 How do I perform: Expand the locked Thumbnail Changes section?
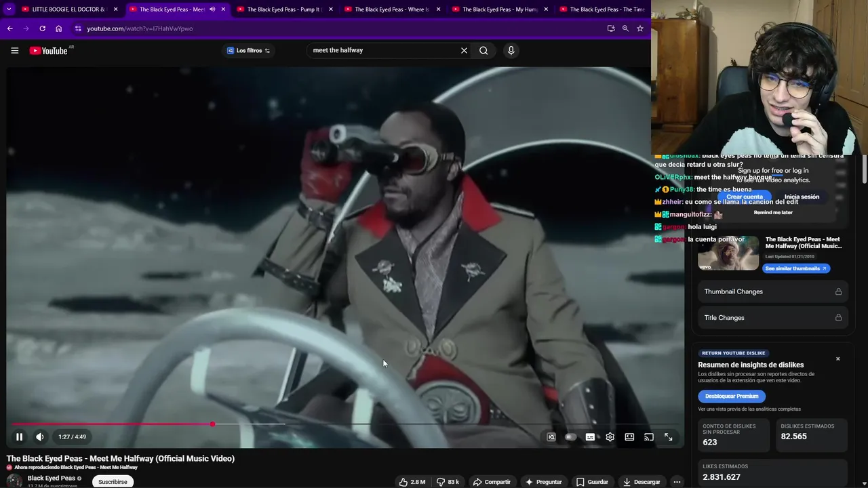773,291
